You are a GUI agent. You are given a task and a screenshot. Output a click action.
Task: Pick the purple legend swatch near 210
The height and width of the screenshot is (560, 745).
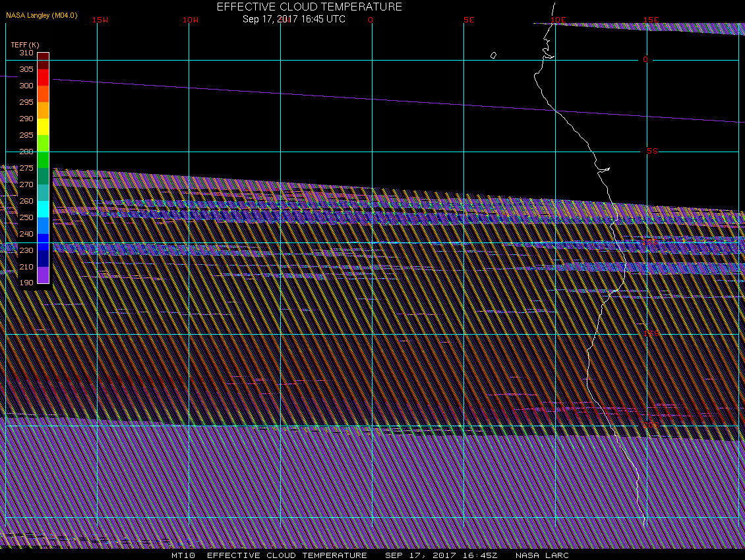point(44,275)
